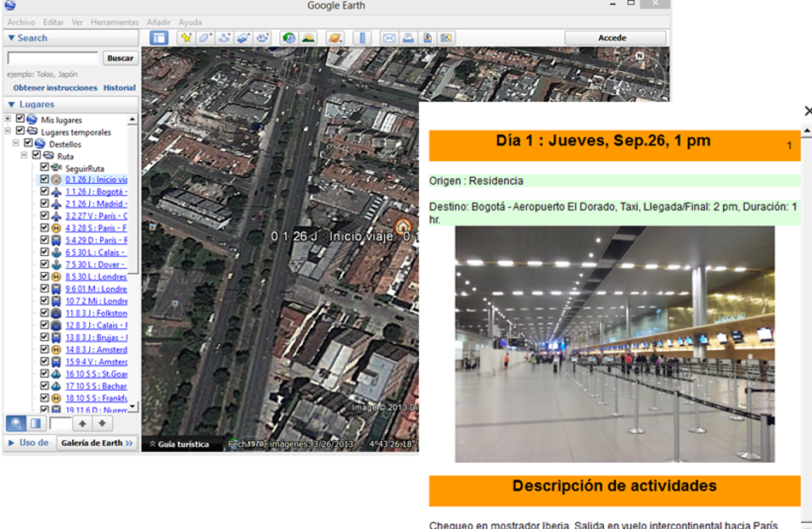Open Galería de Earth button
The height and width of the screenshot is (529, 812).
[x=97, y=443]
